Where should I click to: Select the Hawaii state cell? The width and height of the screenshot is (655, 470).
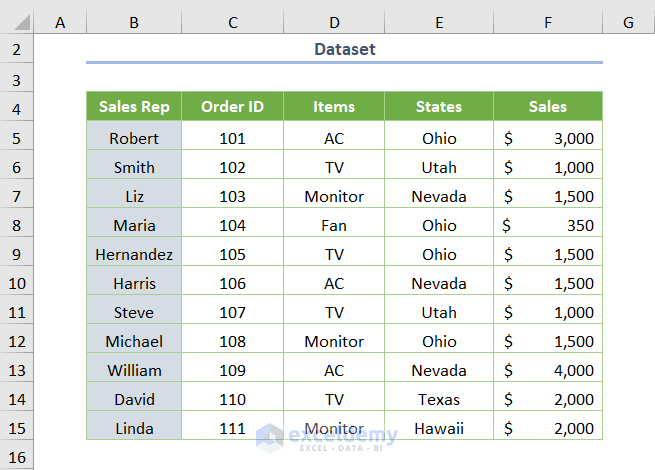(x=439, y=429)
